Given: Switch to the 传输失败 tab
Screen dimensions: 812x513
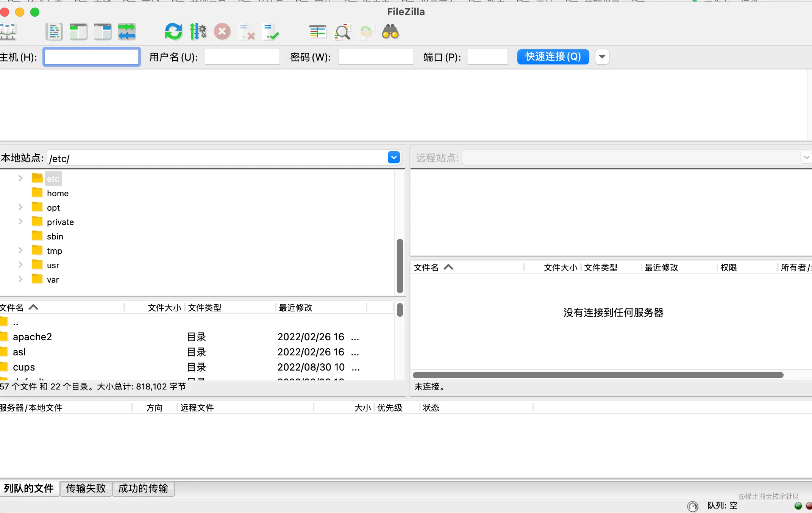Looking at the screenshot, I should point(86,488).
